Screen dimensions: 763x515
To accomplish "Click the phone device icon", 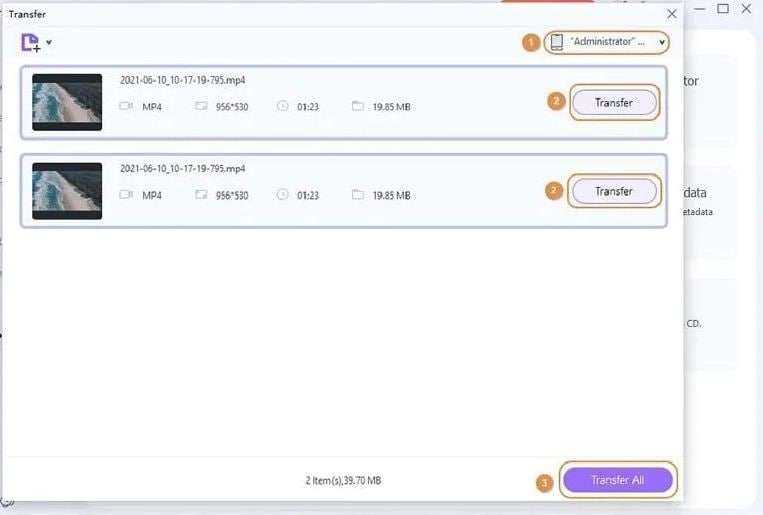I will 557,42.
